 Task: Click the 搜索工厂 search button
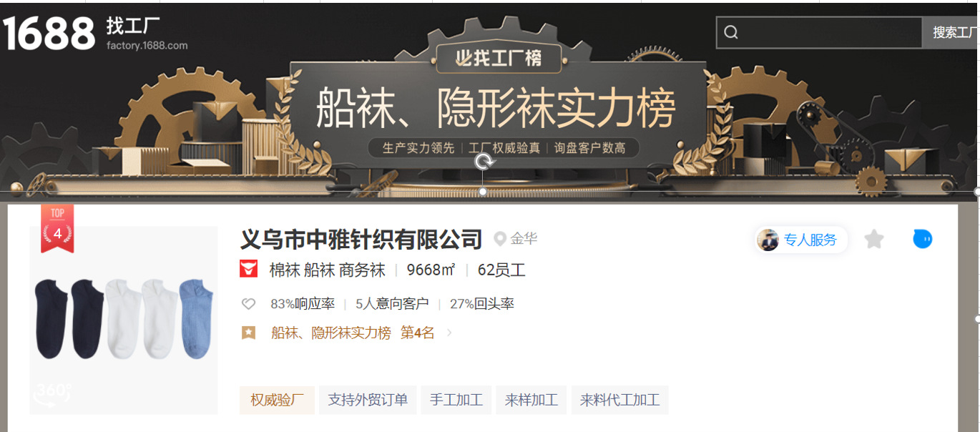(951, 32)
